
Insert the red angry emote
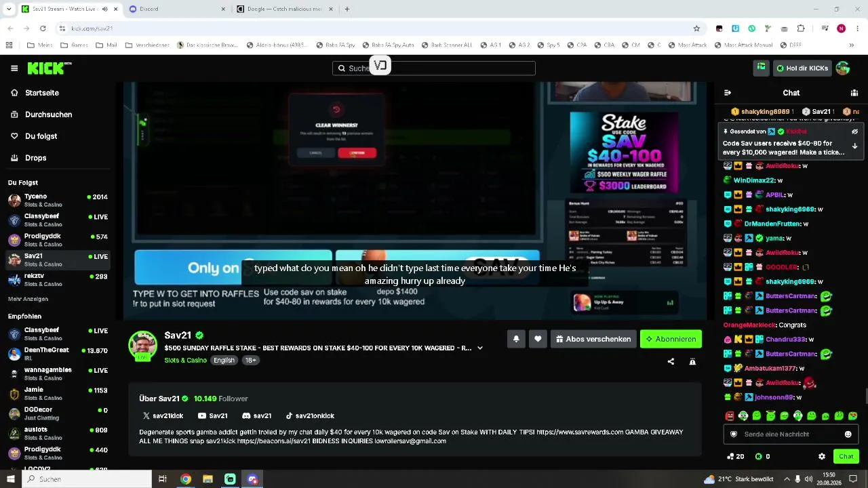click(x=730, y=416)
